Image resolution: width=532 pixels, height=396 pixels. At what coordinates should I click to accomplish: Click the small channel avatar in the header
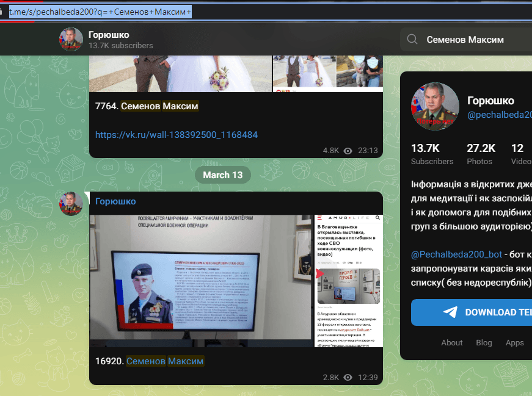71,39
